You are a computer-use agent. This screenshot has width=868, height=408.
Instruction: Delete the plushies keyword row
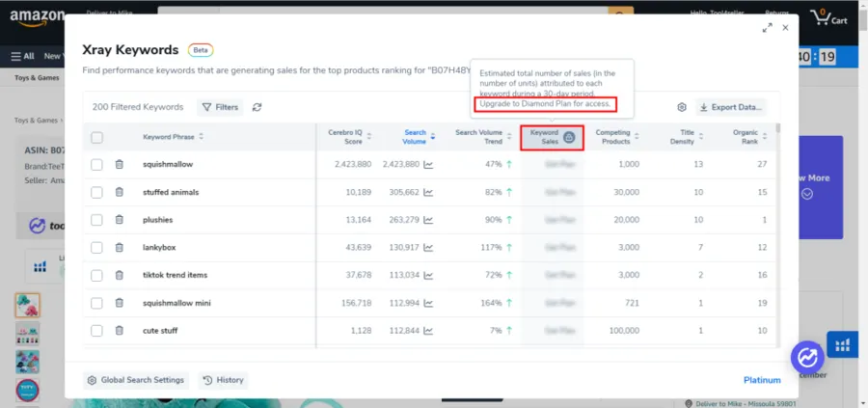click(x=119, y=220)
